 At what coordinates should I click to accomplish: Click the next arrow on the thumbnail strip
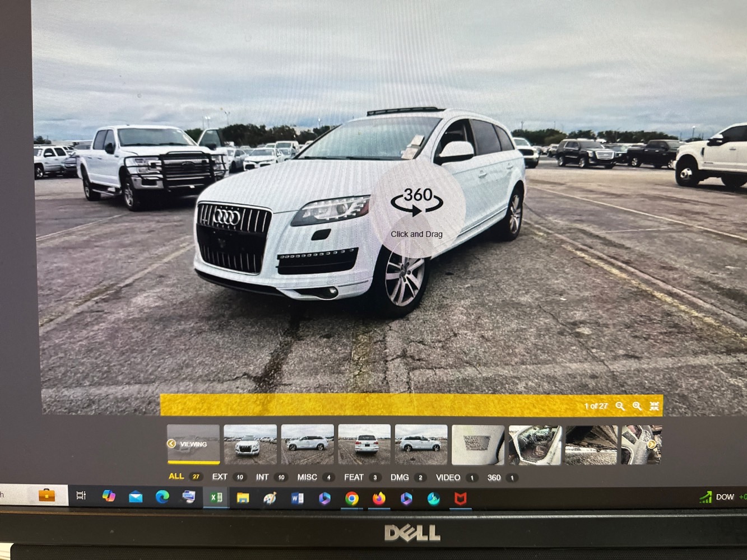(x=652, y=444)
